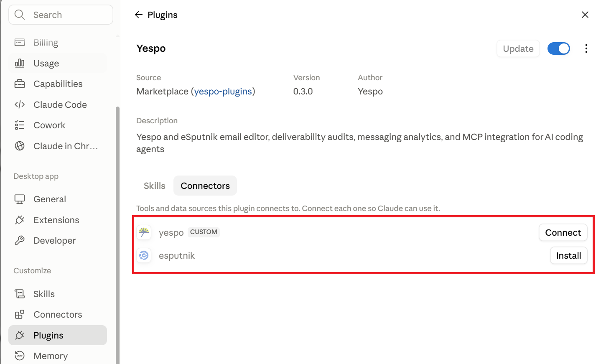Click the Claude in Chrome icon
The image size is (601, 364).
tap(20, 146)
